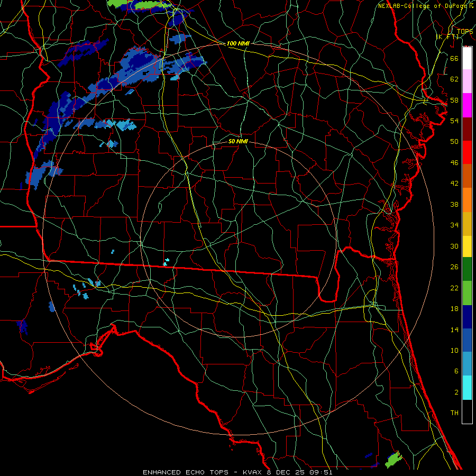
Task: Click the "50 NMI" range ring label
Action: pos(238,141)
